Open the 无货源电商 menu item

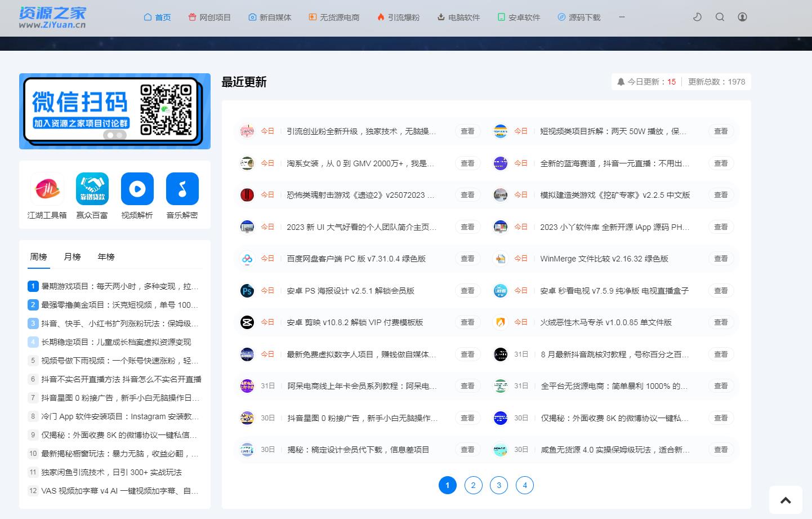click(x=334, y=17)
